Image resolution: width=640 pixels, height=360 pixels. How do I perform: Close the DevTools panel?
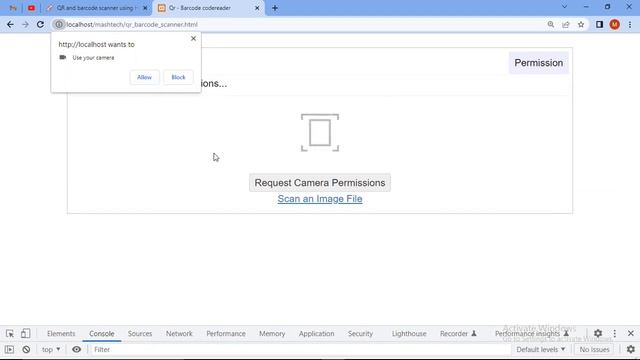coord(631,333)
